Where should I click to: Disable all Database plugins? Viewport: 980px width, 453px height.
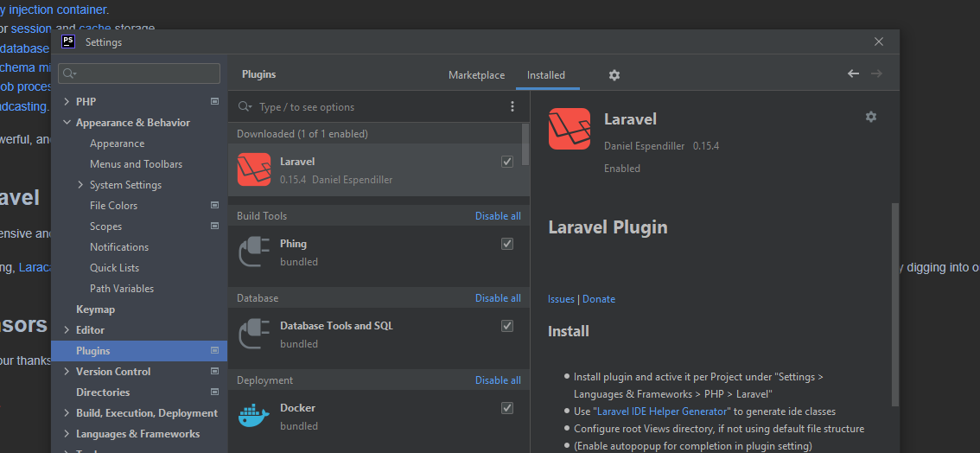coord(498,298)
